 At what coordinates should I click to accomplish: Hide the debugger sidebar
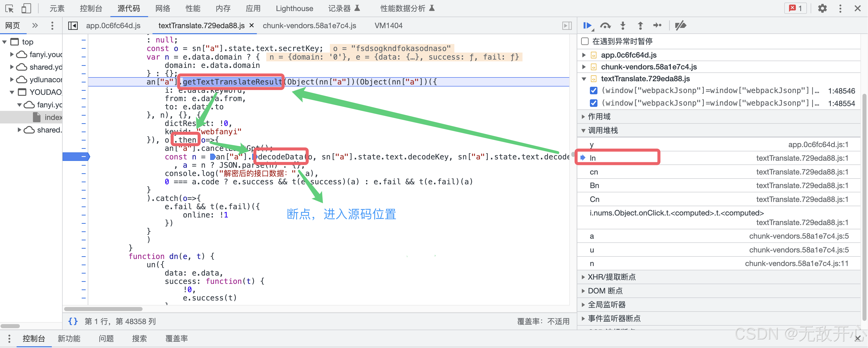click(567, 26)
